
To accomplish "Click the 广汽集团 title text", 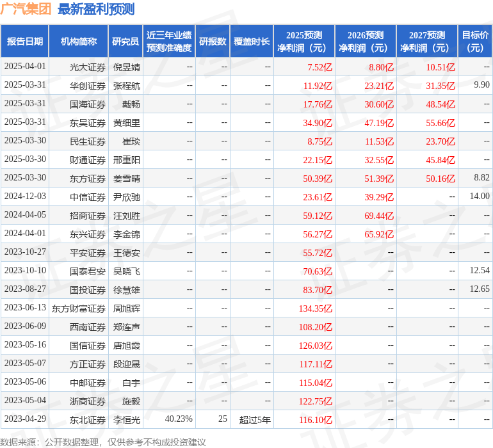I will [x=26, y=9].
